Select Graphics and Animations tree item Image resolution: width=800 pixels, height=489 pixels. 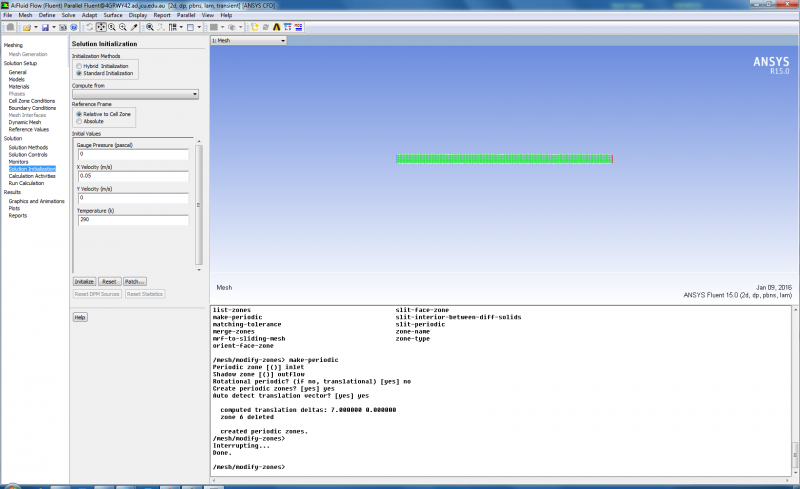click(36, 201)
